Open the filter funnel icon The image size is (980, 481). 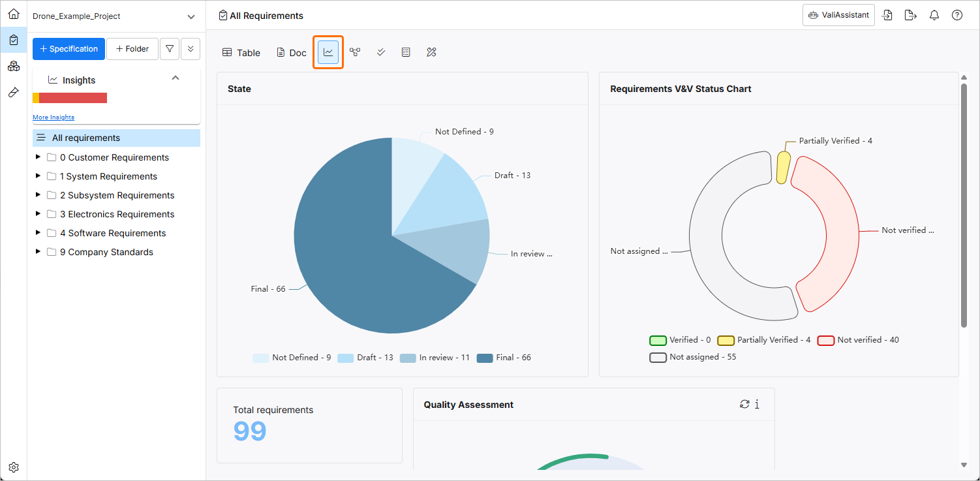pyautogui.click(x=170, y=49)
